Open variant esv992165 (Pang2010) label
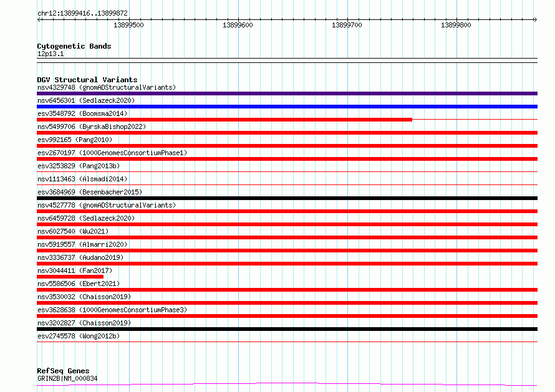This screenshot has height=392, width=555. [75, 140]
